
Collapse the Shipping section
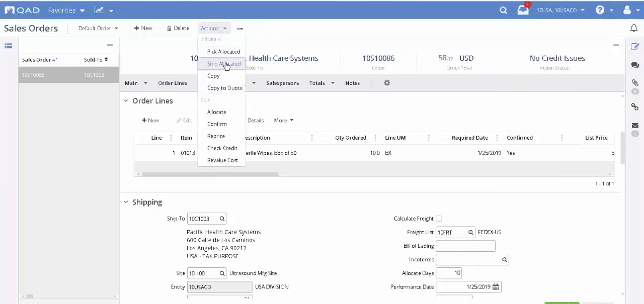click(x=126, y=202)
